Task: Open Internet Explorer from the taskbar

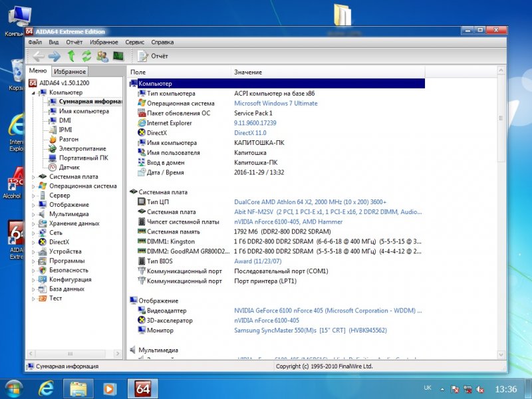Action: [x=47, y=387]
